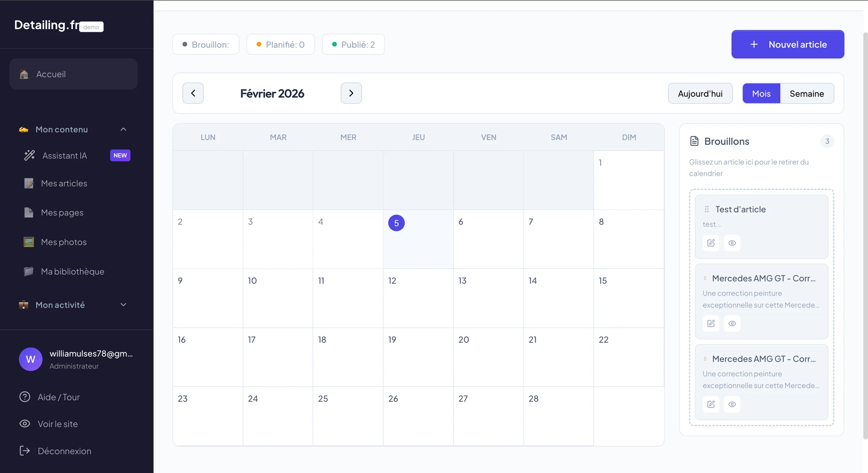The image size is (868, 473).
Task: Preview the last Mercedes AMG GT draft
Action: click(x=732, y=404)
